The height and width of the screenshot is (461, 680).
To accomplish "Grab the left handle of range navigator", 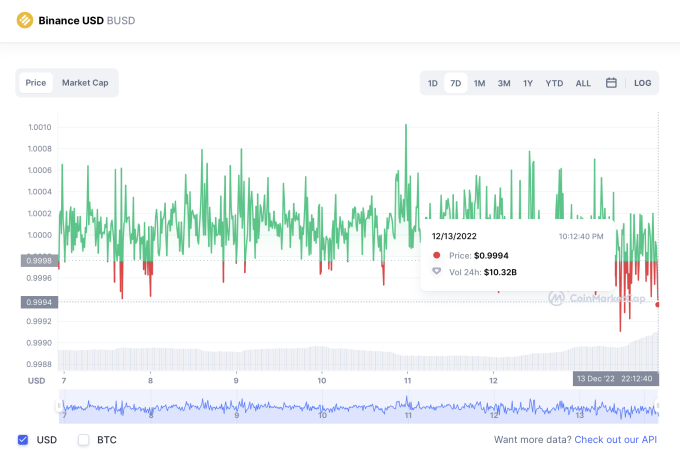I will (x=59, y=406).
